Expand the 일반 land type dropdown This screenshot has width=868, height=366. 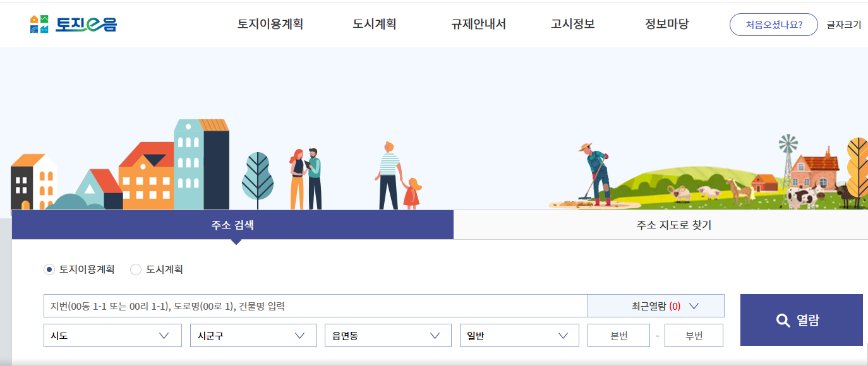pyautogui.click(x=518, y=335)
